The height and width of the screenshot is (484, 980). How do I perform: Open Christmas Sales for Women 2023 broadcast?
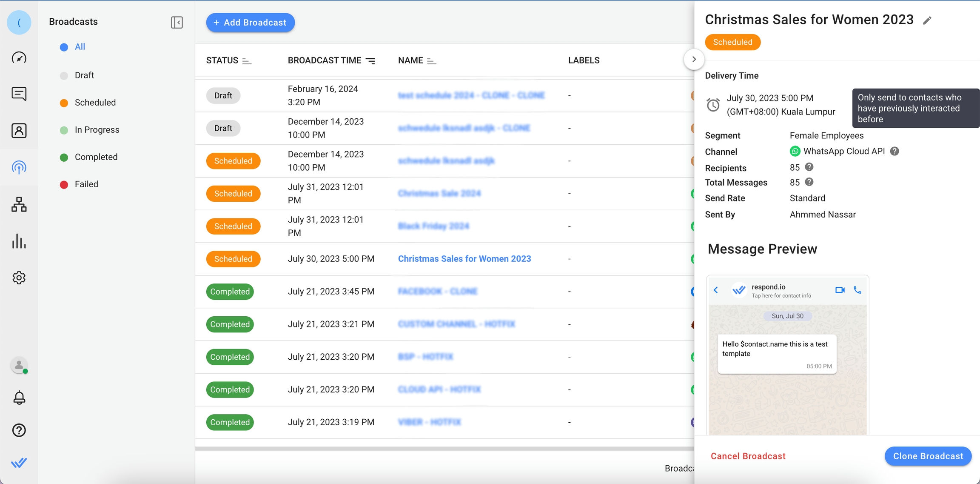tap(464, 259)
